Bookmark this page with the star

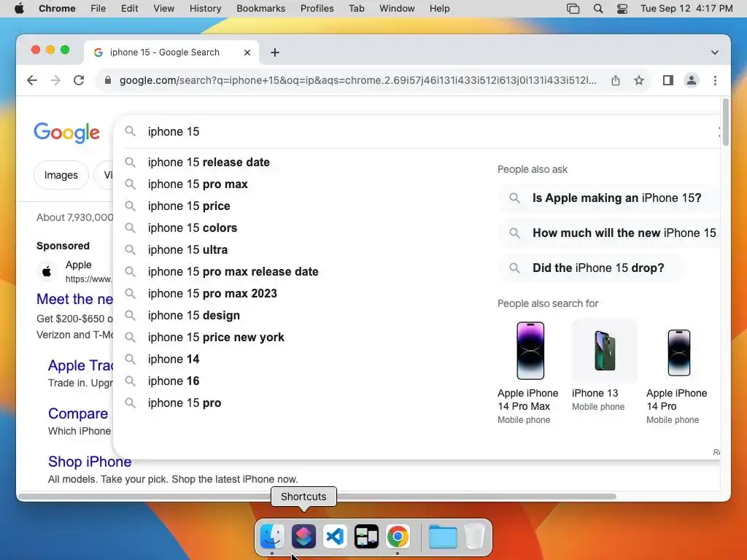coord(639,80)
